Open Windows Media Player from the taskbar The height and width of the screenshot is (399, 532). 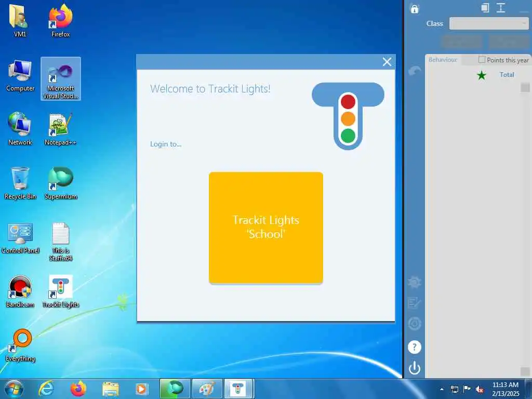point(141,389)
